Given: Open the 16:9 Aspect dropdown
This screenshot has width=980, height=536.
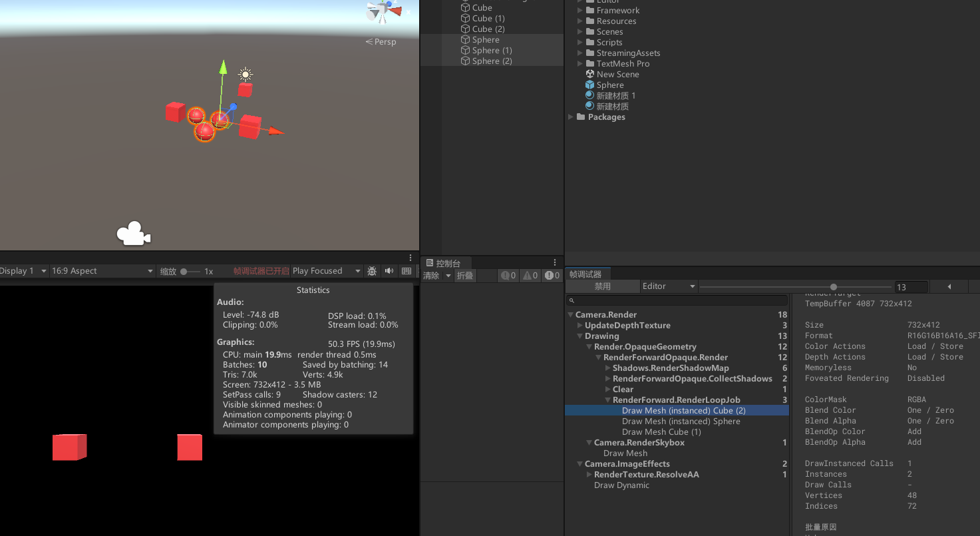Looking at the screenshot, I should (102, 271).
